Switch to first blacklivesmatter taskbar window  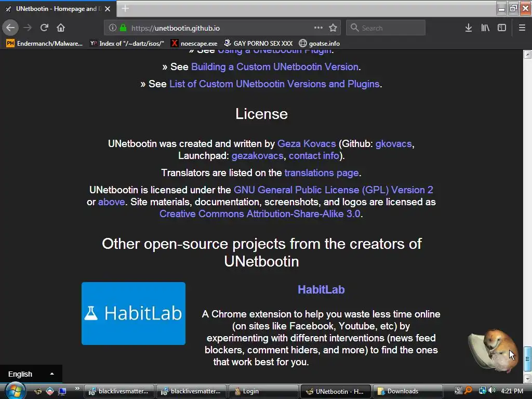pyautogui.click(x=119, y=391)
